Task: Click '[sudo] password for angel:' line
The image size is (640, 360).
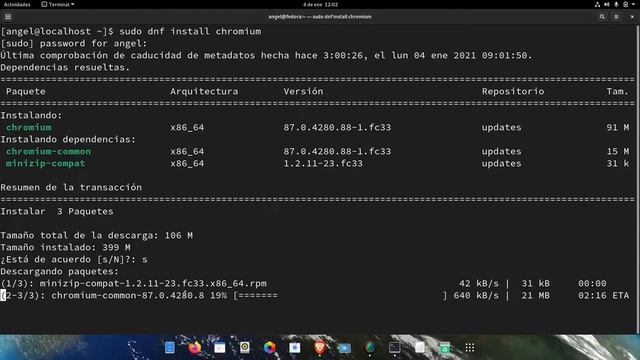Action: pyautogui.click(x=74, y=43)
